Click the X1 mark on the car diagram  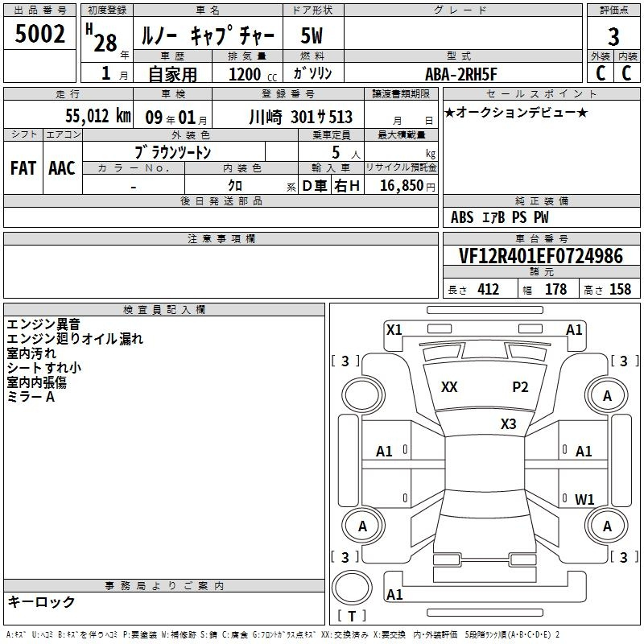pyautogui.click(x=394, y=330)
